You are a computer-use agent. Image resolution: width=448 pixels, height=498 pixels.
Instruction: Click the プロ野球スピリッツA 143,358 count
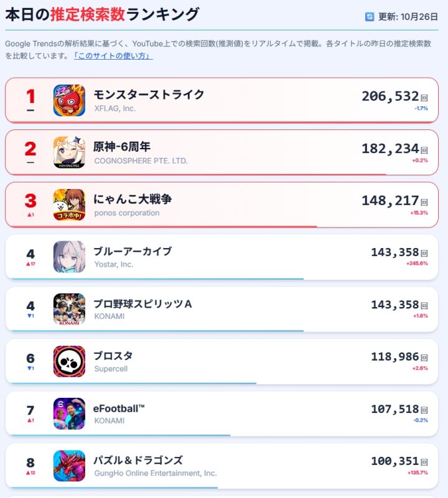(x=395, y=305)
